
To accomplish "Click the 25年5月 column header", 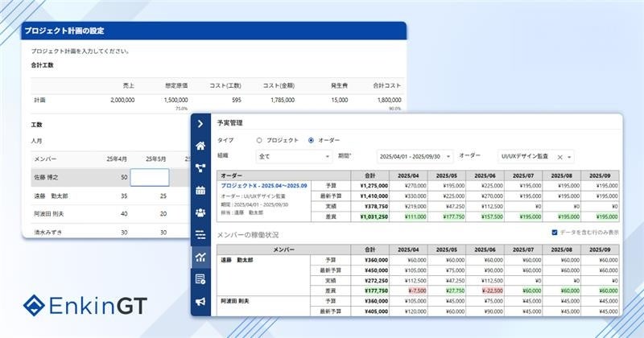I will click(155, 159).
